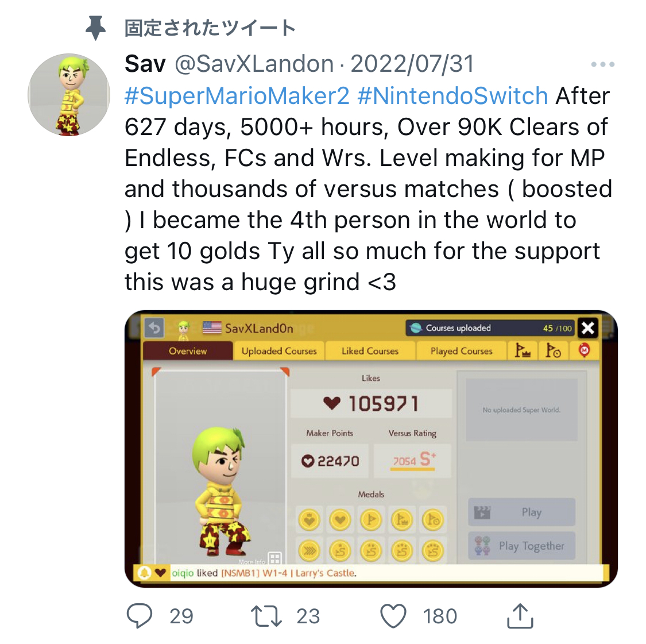This screenshot has width=646, height=644.
Task: Open the three-dot more options menu
Action: click(x=602, y=64)
